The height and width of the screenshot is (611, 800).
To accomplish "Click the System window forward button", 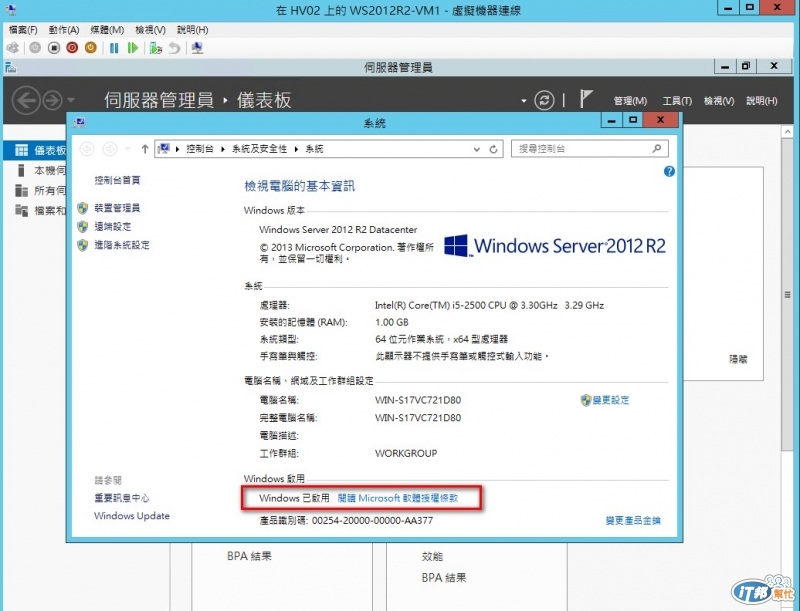I will click(110, 149).
